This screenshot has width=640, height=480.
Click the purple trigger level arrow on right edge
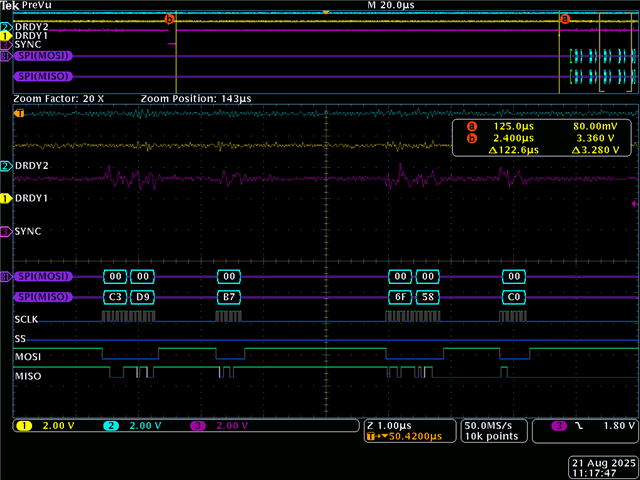[x=634, y=203]
